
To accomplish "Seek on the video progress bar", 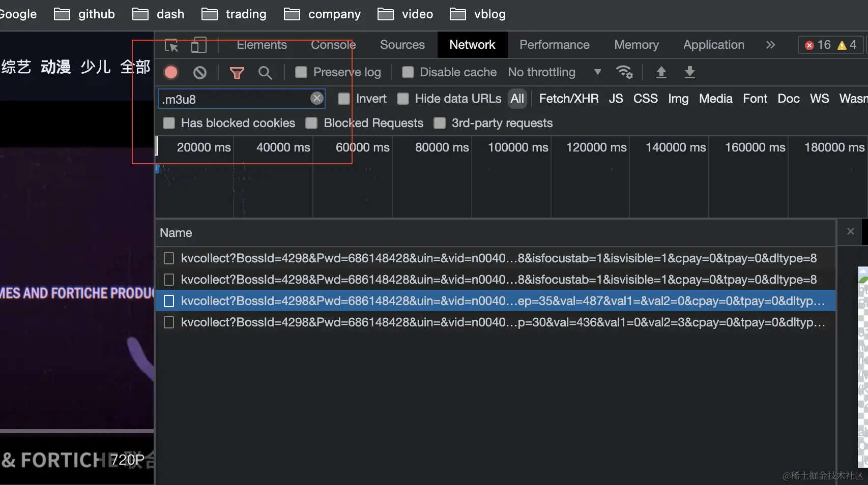I will pyautogui.click(x=77, y=431).
